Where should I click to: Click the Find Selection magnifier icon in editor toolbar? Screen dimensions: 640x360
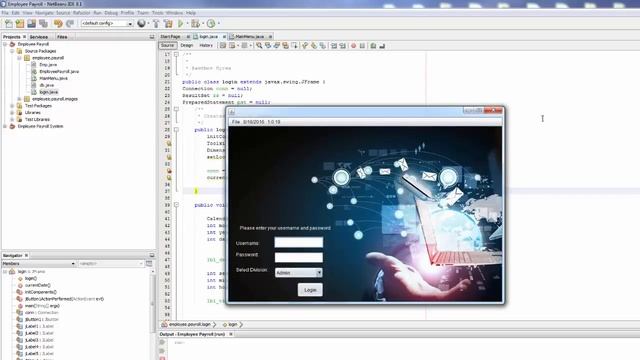(x=259, y=46)
